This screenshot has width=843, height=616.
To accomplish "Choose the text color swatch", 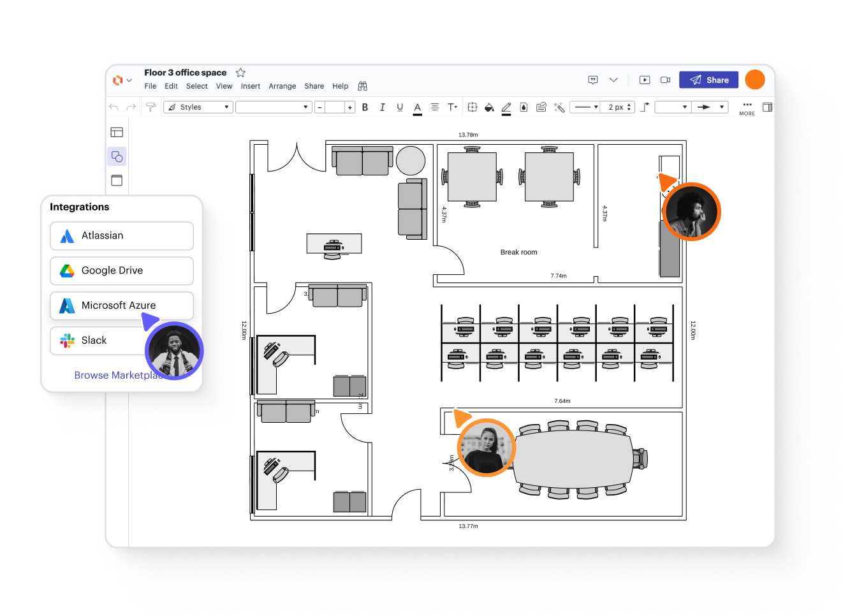I will click(417, 108).
